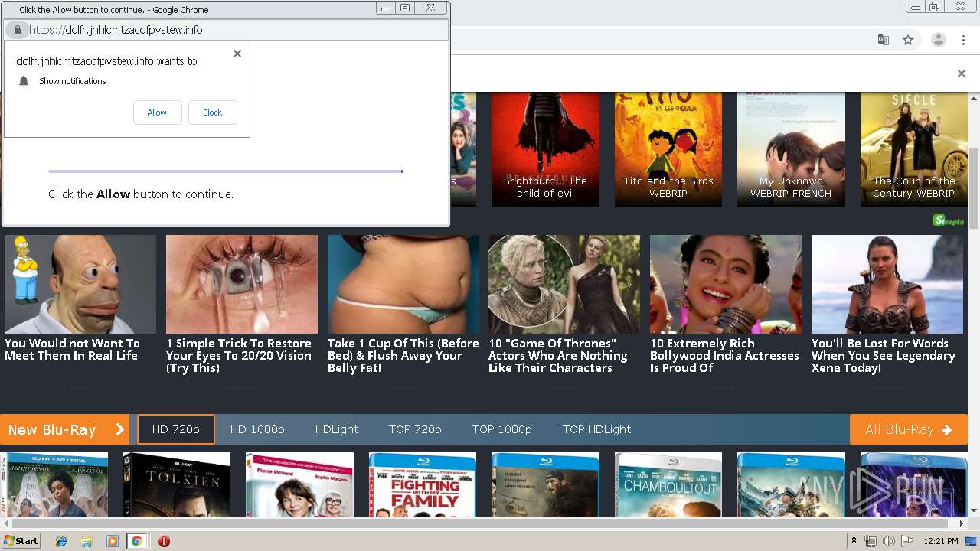Screen dimensions: 980x551
Task: Click 'You Would not Want To Meet Them' headline
Action: coord(72,350)
